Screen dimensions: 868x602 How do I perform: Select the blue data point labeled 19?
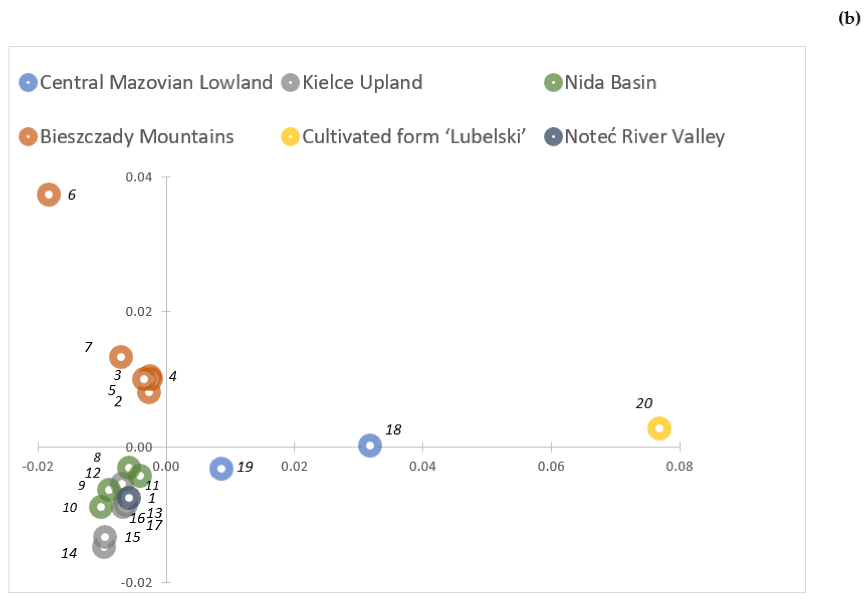pyautogui.click(x=221, y=469)
